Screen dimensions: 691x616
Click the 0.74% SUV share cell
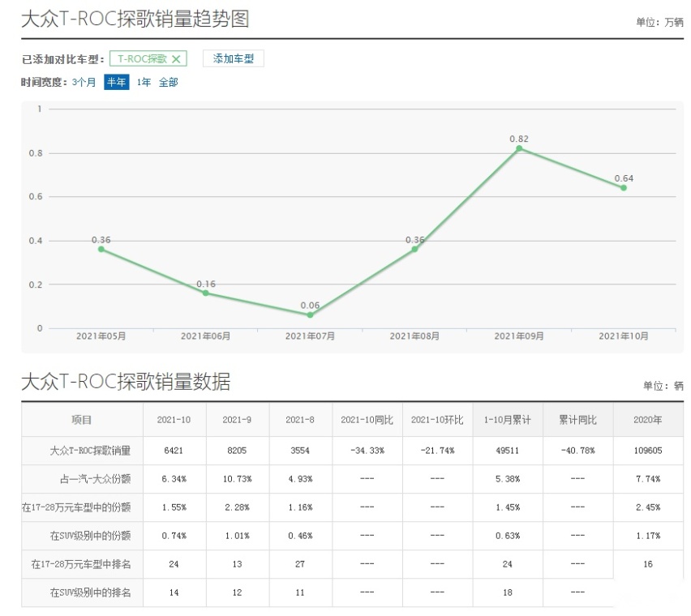[174, 536]
